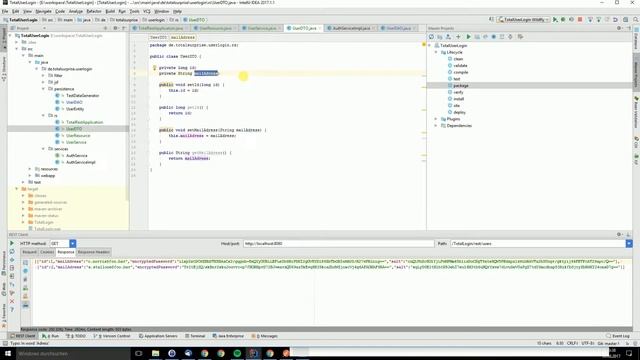Run Maven build green play icon
The width and height of the screenshot is (640, 360).
[x=469, y=37]
